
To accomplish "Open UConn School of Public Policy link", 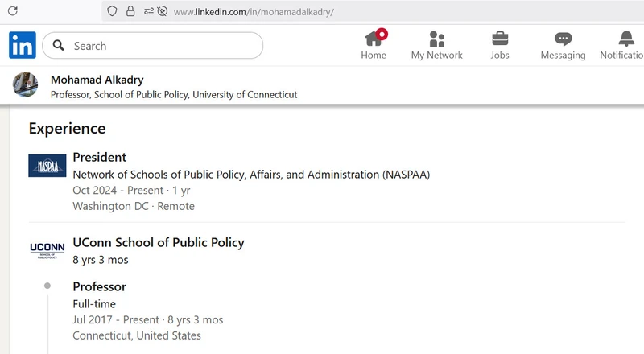I will click(158, 242).
